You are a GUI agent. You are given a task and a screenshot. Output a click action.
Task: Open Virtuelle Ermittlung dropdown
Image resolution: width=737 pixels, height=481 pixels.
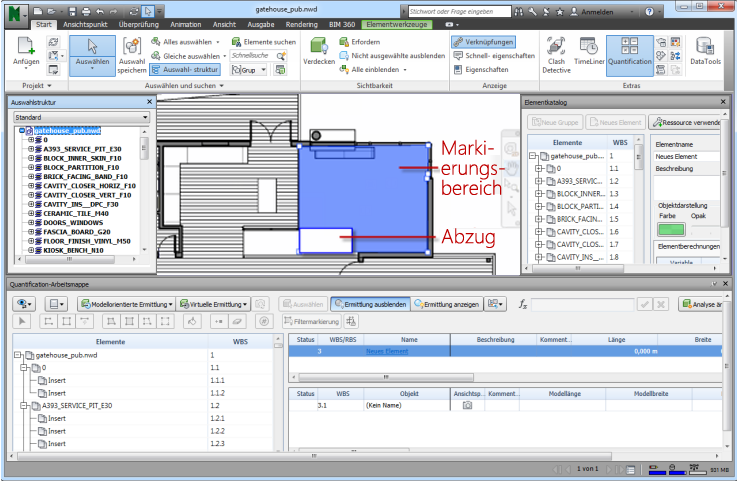[214, 304]
